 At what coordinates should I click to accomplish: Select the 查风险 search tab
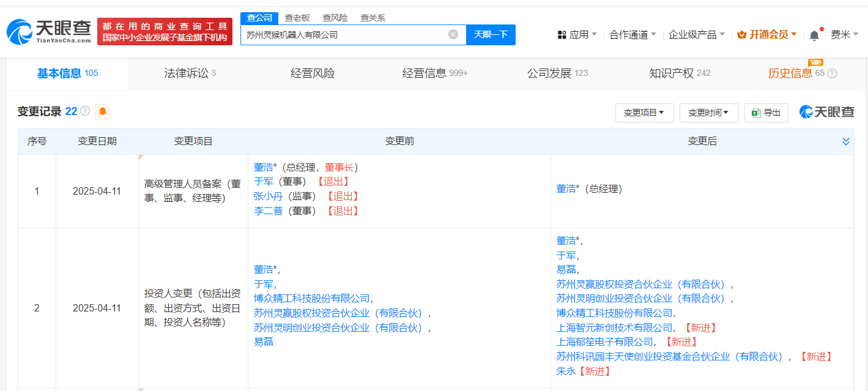click(335, 18)
